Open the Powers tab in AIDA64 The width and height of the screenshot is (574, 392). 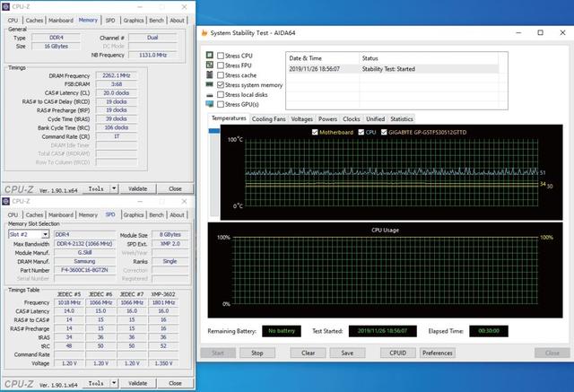pyautogui.click(x=327, y=119)
